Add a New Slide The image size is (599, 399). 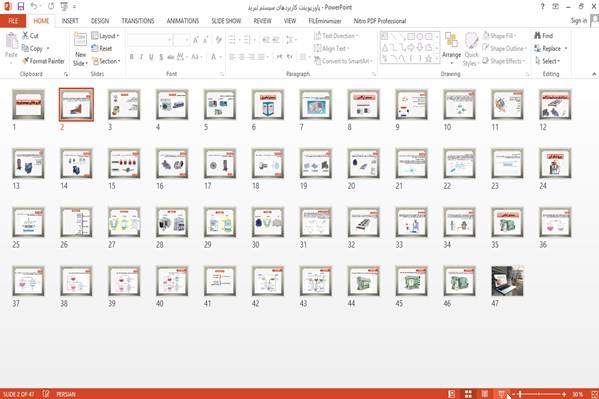[x=80, y=50]
